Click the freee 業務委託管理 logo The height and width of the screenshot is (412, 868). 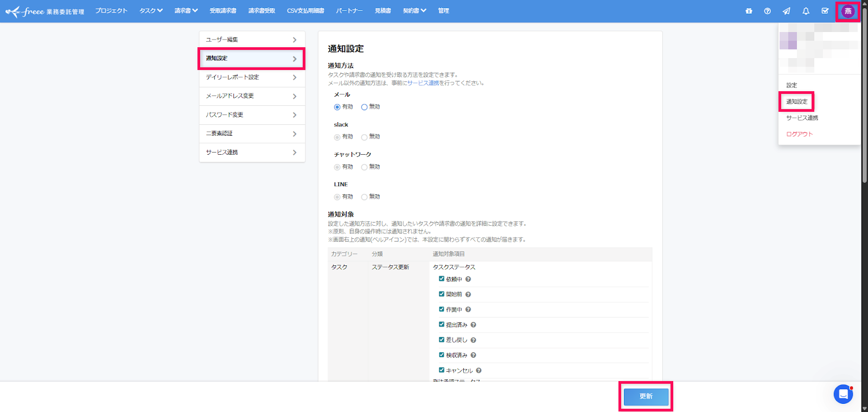coord(44,11)
